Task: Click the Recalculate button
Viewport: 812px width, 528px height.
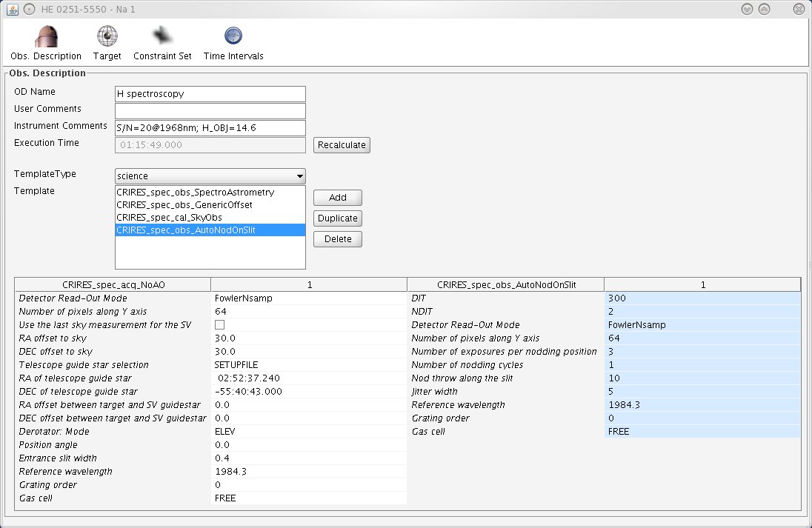Action: [342, 145]
